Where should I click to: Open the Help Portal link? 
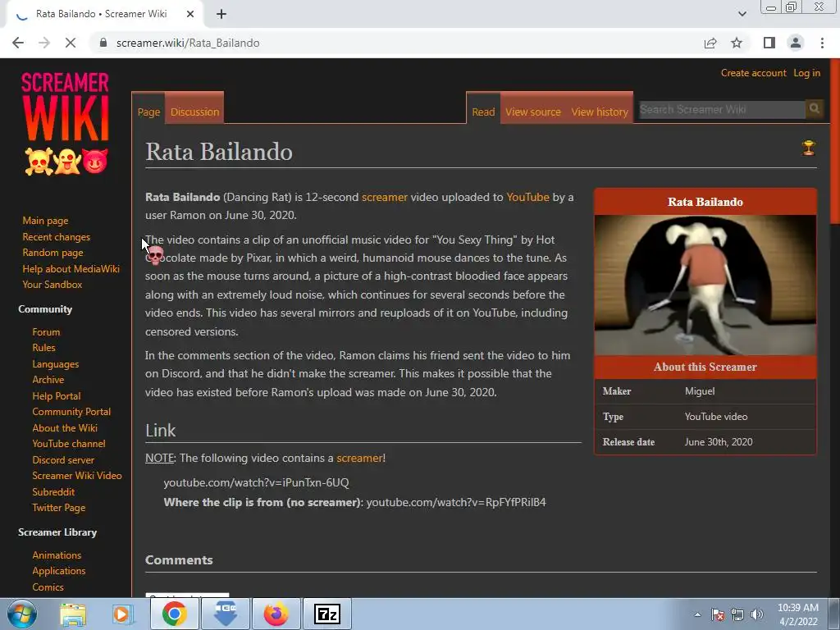point(57,396)
